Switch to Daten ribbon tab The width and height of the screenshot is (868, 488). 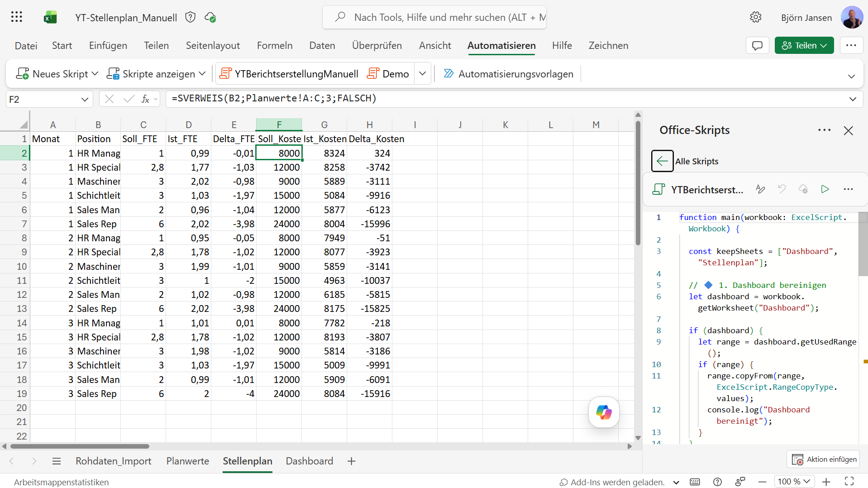click(322, 45)
